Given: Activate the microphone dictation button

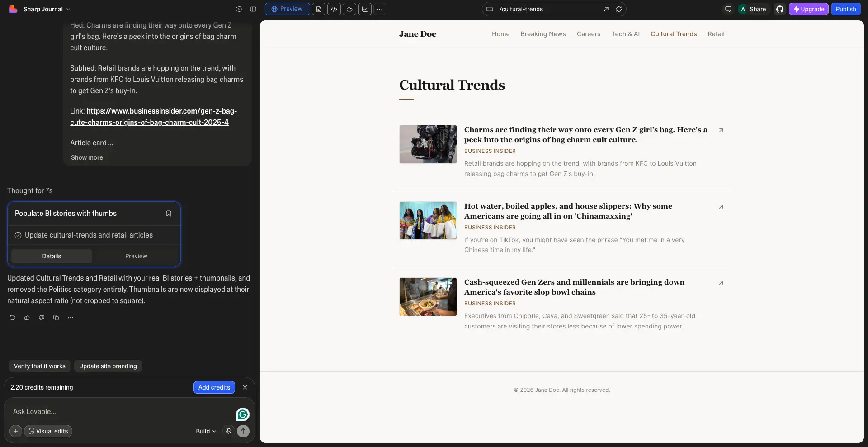Looking at the screenshot, I should (x=228, y=431).
